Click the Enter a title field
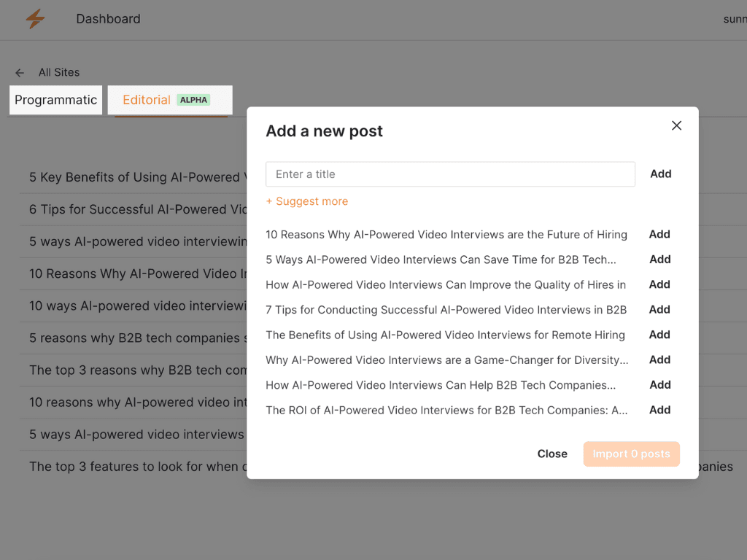 click(x=450, y=174)
